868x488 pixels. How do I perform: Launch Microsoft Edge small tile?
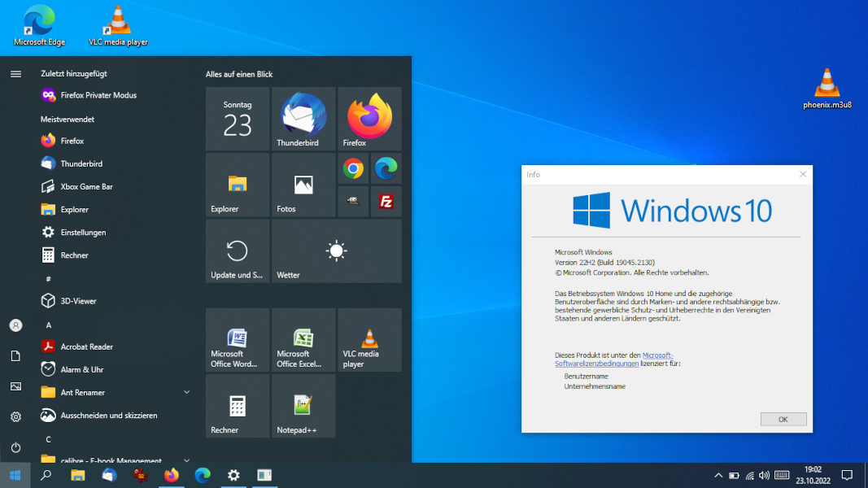[x=386, y=168]
